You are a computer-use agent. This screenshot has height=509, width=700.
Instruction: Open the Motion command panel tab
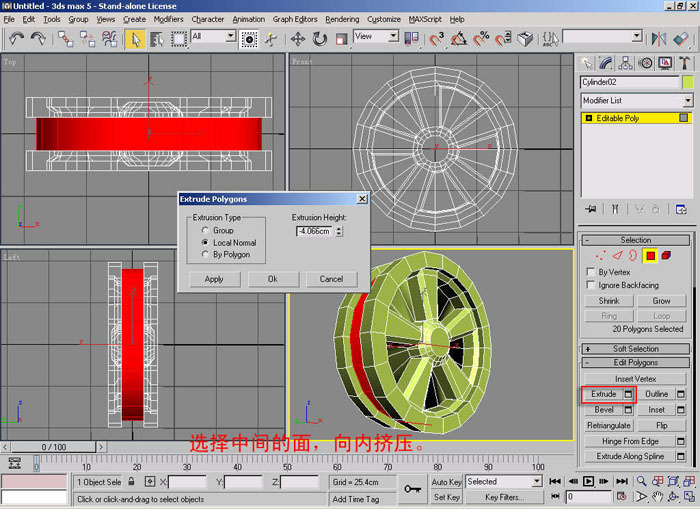click(x=645, y=63)
